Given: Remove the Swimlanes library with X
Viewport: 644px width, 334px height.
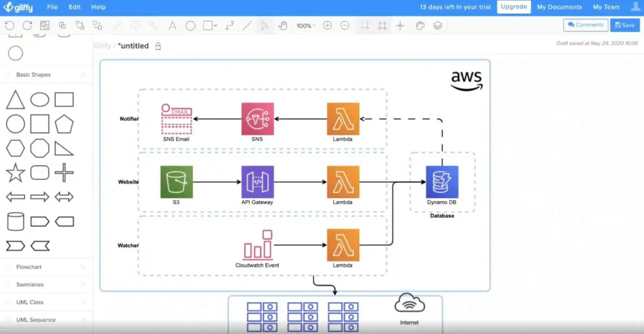Looking at the screenshot, I should 84,285.
